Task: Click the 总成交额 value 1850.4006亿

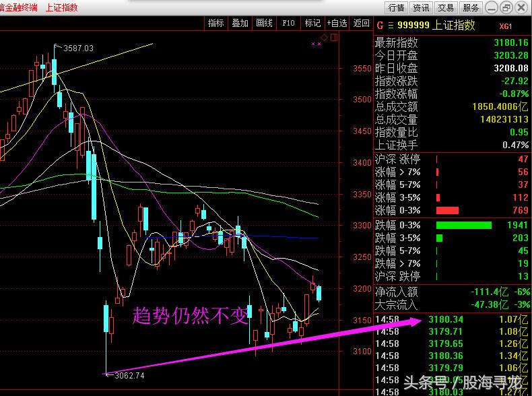Action: tap(500, 107)
